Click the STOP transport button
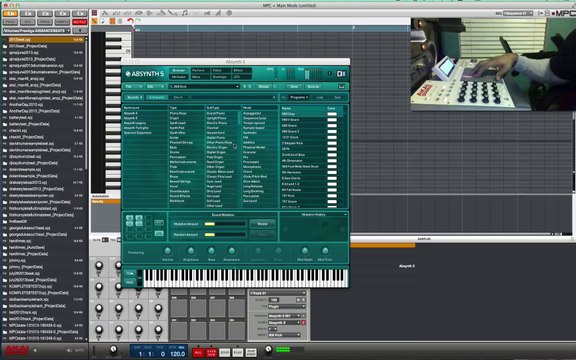576x360 pixels. click(x=224, y=353)
